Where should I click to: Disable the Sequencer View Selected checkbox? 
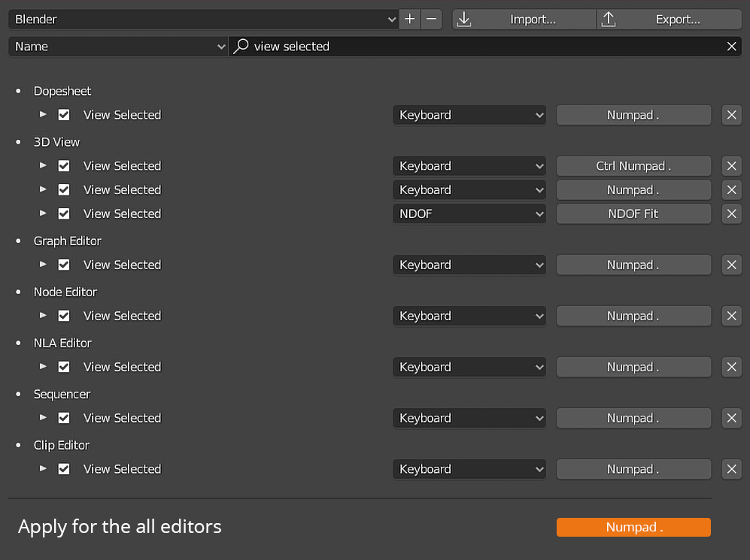[64, 418]
